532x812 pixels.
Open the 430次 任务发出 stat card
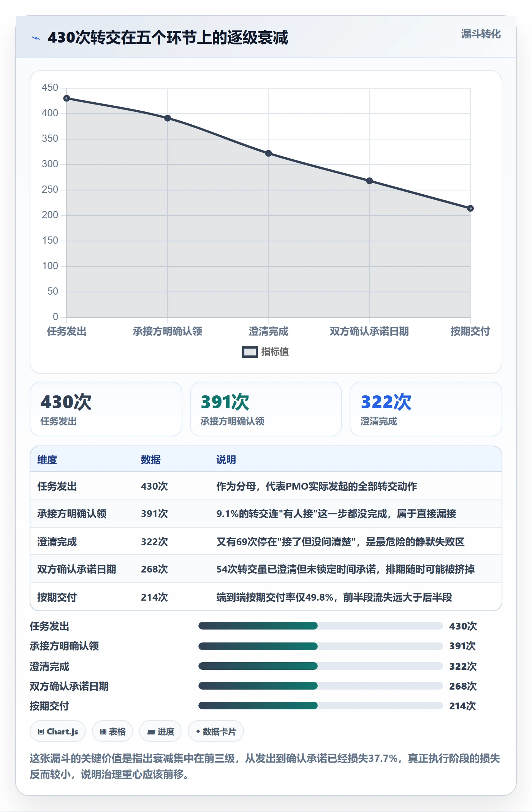click(x=106, y=409)
